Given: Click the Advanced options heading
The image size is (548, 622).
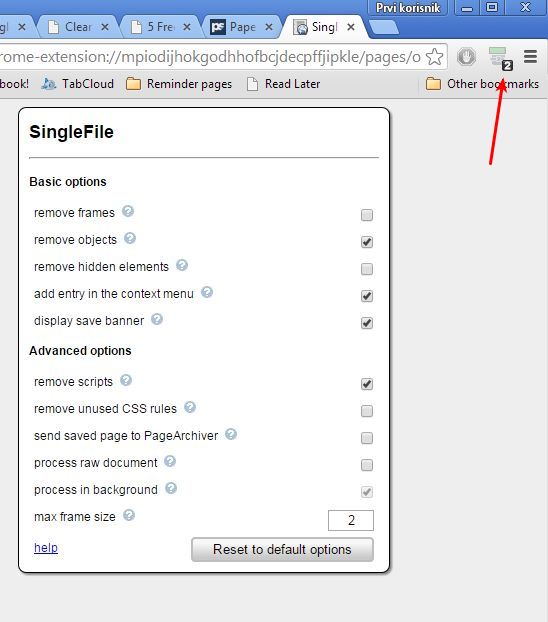Looking at the screenshot, I should pyautogui.click(x=80, y=351).
